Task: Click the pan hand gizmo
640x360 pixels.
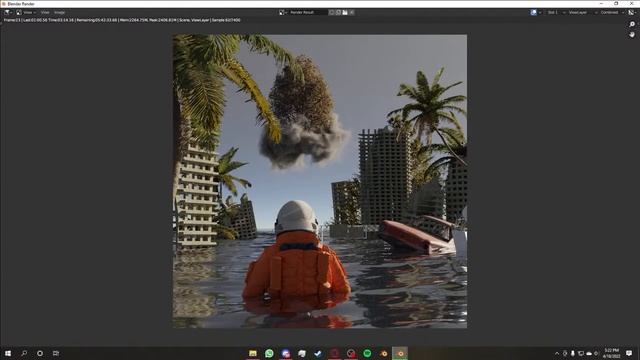Action: (x=632, y=35)
